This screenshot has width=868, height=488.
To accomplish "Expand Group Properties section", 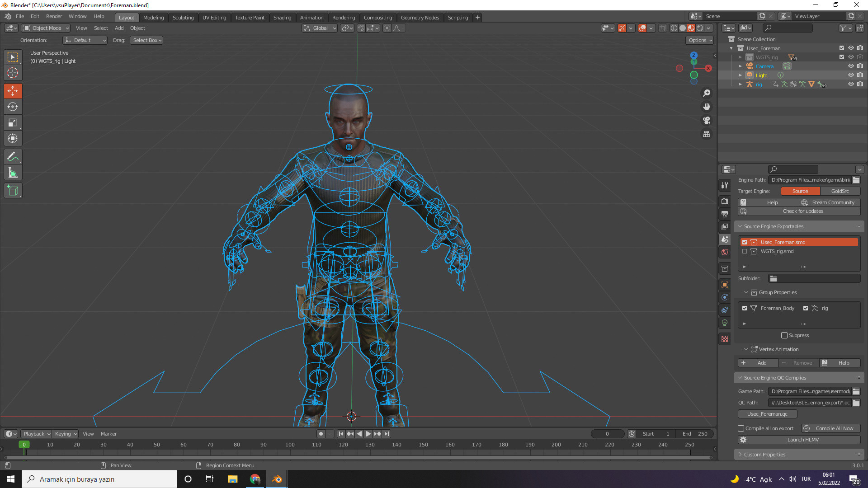I will click(x=746, y=292).
